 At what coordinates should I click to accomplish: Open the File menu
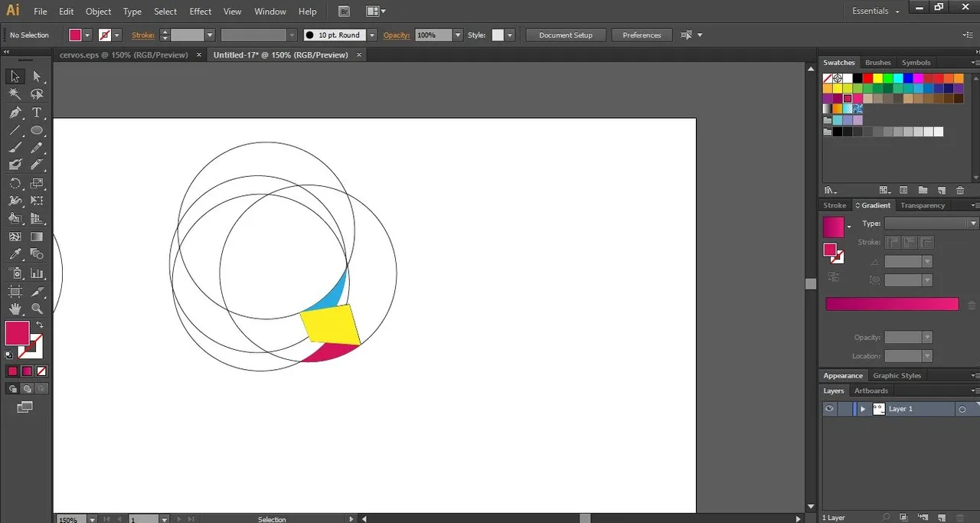41,11
